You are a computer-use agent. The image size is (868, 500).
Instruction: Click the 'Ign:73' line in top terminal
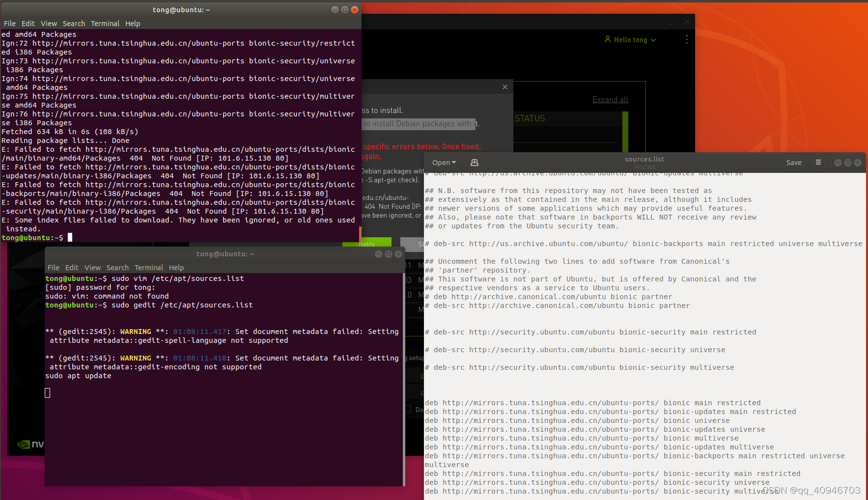coord(178,65)
